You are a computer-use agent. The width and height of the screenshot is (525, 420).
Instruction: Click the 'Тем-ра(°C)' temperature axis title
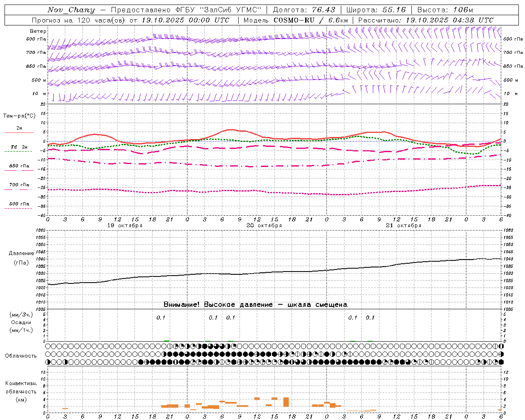(19, 116)
